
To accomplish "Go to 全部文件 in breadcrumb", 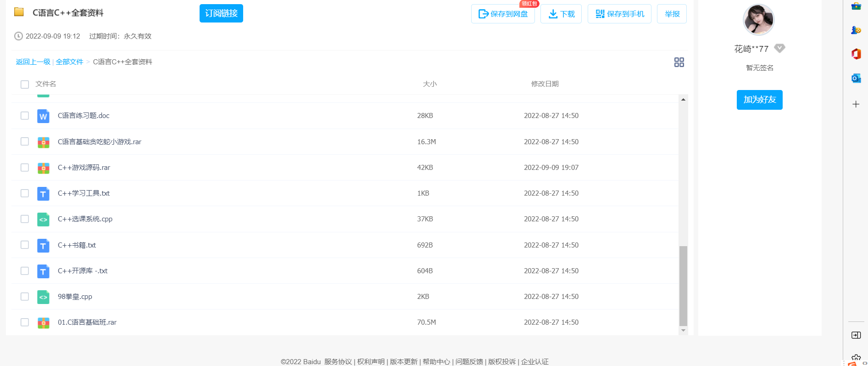I will 69,62.
